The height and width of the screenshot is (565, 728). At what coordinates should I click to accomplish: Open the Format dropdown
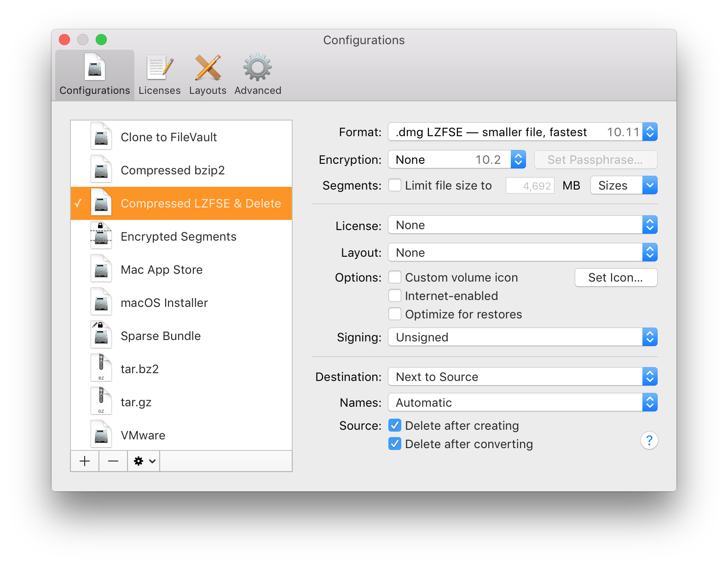tap(522, 132)
